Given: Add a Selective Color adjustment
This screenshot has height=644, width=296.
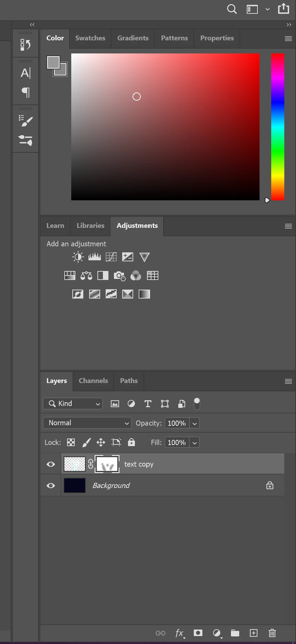Looking at the screenshot, I should (128, 294).
